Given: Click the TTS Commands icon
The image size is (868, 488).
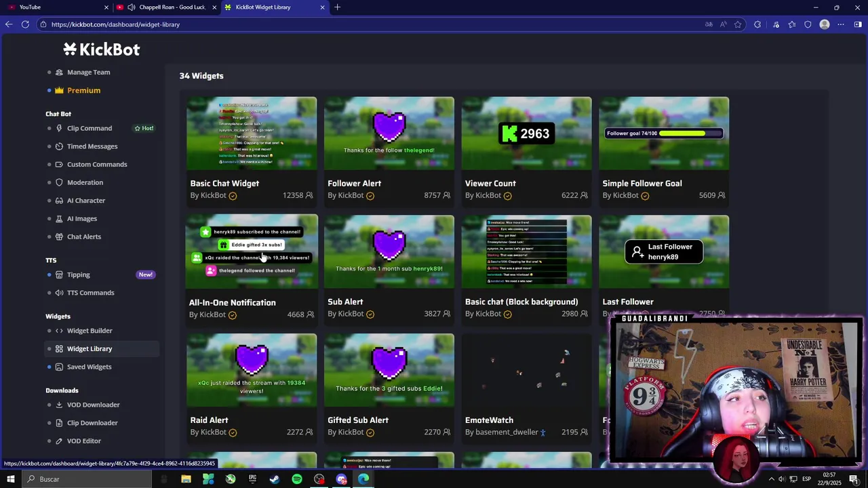Looking at the screenshot, I should (x=59, y=293).
